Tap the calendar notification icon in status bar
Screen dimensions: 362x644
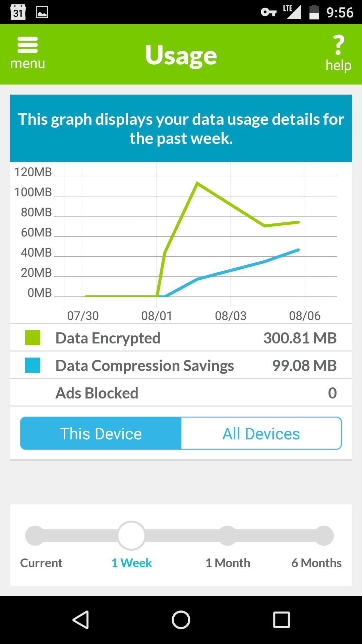coord(18,12)
